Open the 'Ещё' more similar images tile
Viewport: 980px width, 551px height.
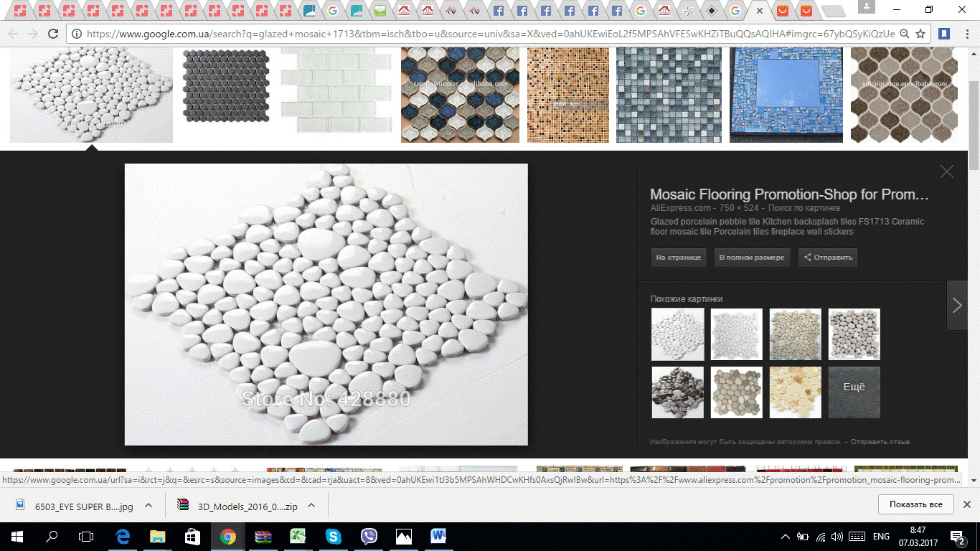coord(854,392)
